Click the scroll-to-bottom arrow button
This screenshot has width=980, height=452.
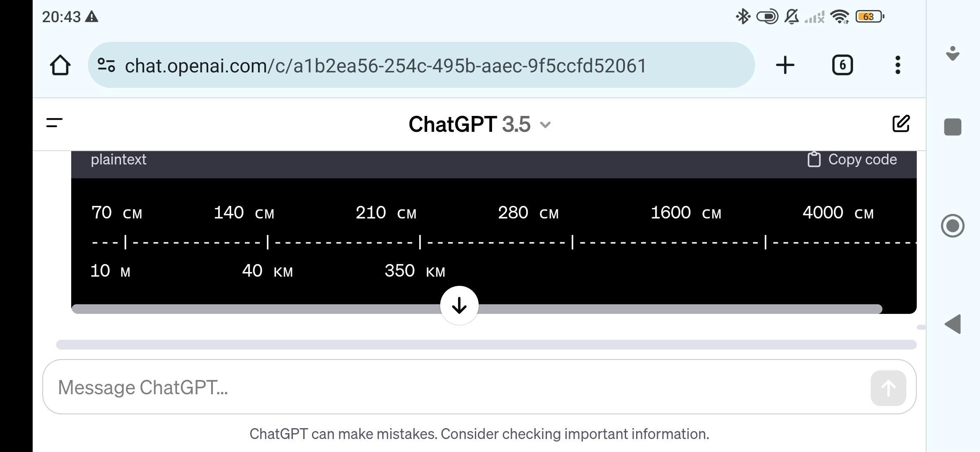(x=459, y=306)
